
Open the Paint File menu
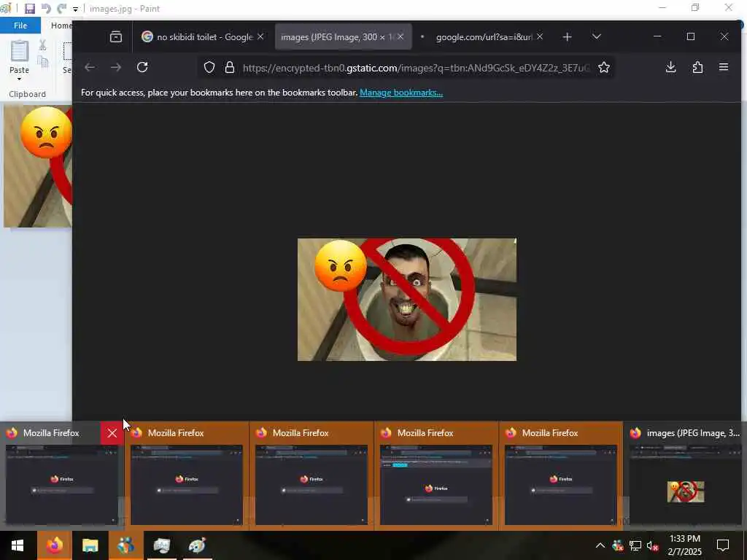point(20,26)
